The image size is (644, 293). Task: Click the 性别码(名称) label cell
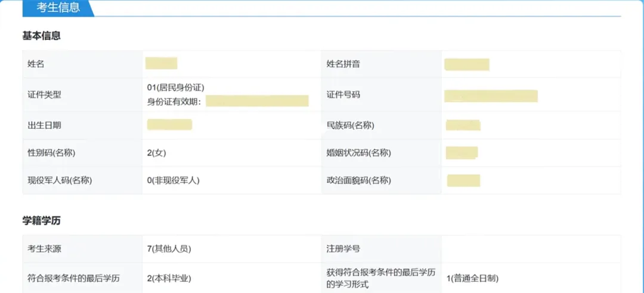pos(82,153)
